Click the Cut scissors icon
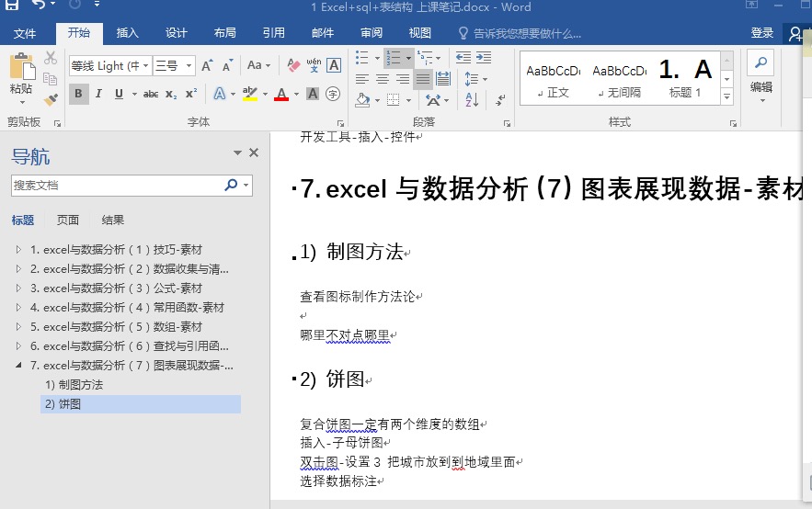Screen dimensions: 812x509 pyautogui.click(x=51, y=58)
